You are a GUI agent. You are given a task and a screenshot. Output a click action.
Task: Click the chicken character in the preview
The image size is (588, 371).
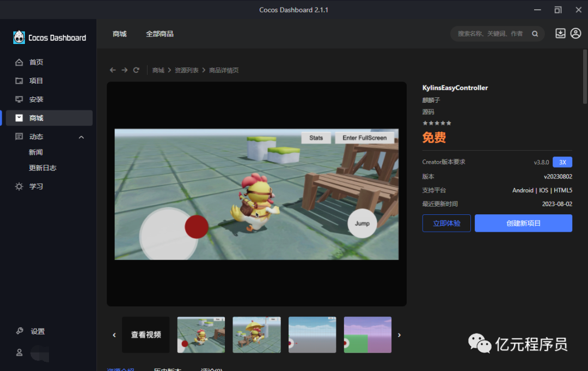coord(255,202)
